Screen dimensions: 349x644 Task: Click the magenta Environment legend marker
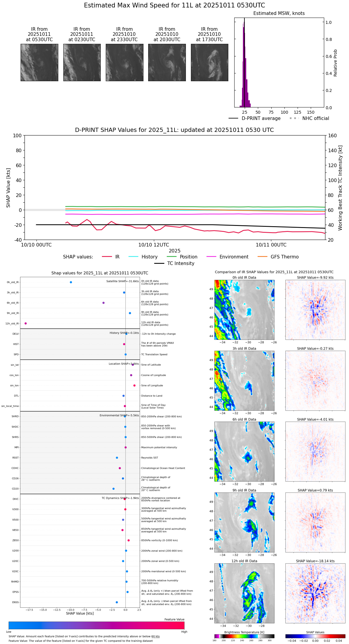[x=211, y=257]
